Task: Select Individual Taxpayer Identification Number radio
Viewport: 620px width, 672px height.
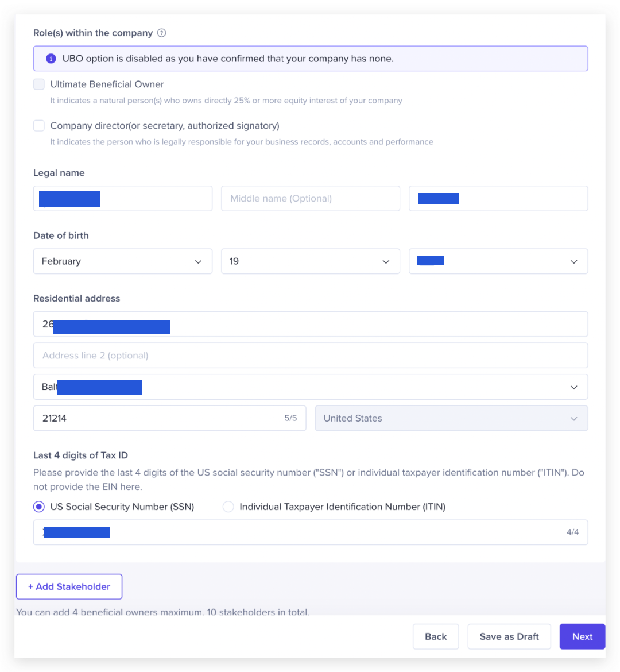Action: click(x=228, y=507)
